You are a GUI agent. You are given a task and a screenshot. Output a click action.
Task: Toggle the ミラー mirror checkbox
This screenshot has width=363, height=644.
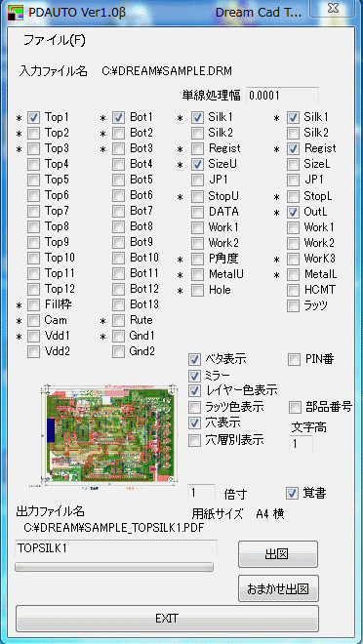[194, 375]
